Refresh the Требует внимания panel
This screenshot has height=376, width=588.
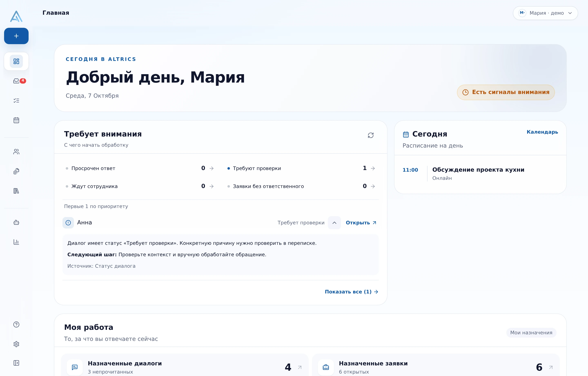[x=371, y=135]
